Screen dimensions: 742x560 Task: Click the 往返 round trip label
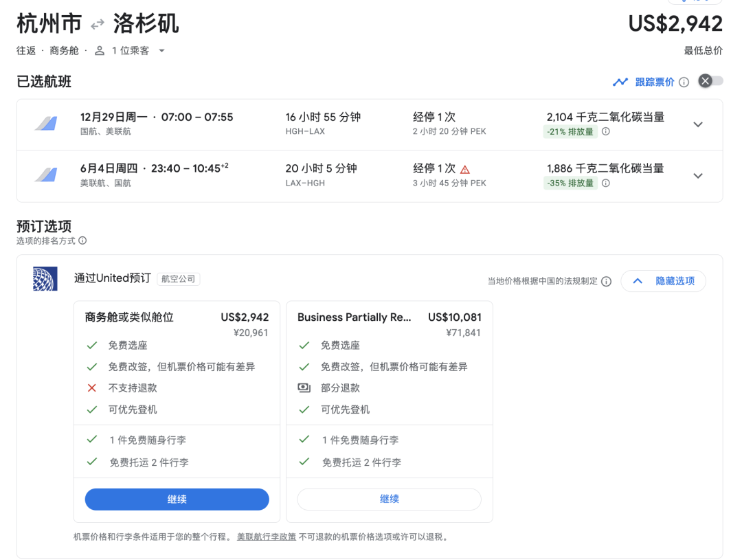click(x=26, y=51)
